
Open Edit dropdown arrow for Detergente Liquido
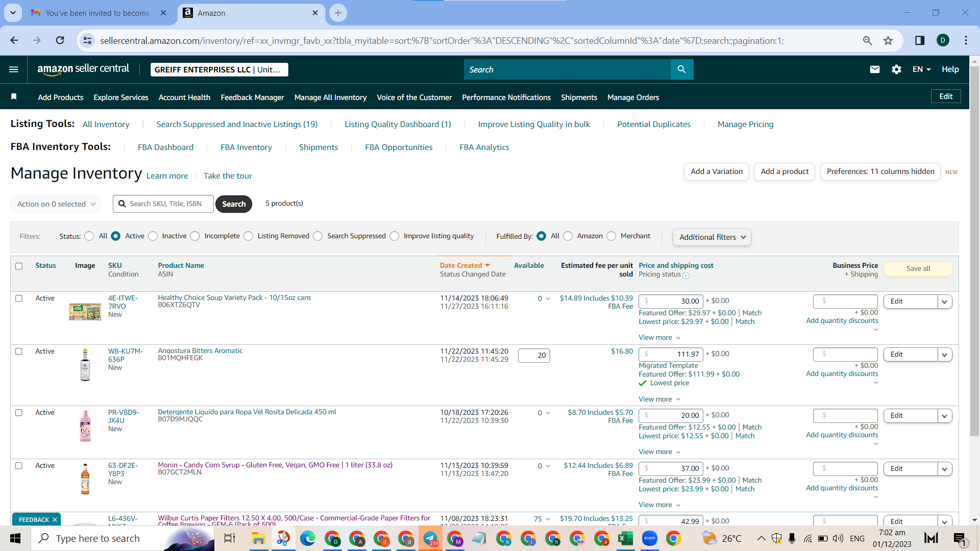tap(945, 416)
